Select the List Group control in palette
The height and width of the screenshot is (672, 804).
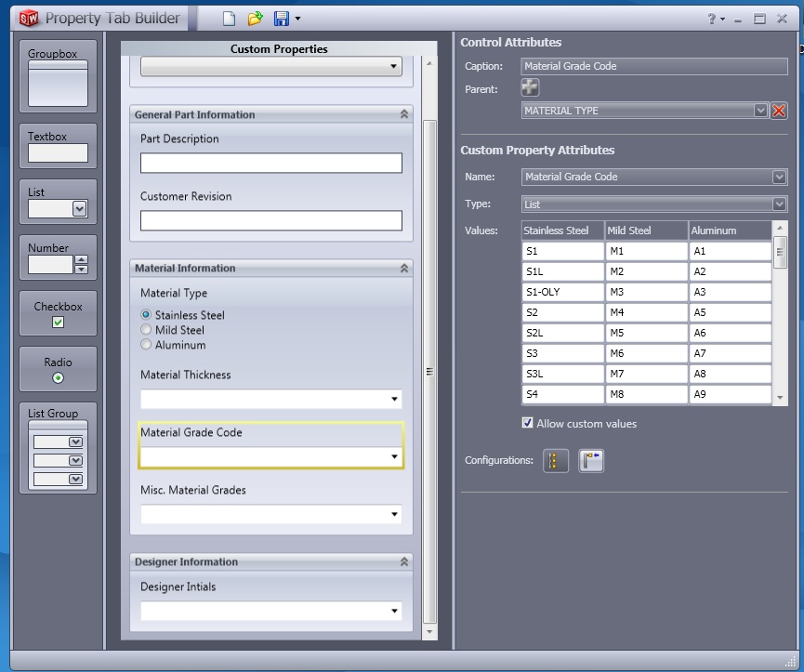58,448
